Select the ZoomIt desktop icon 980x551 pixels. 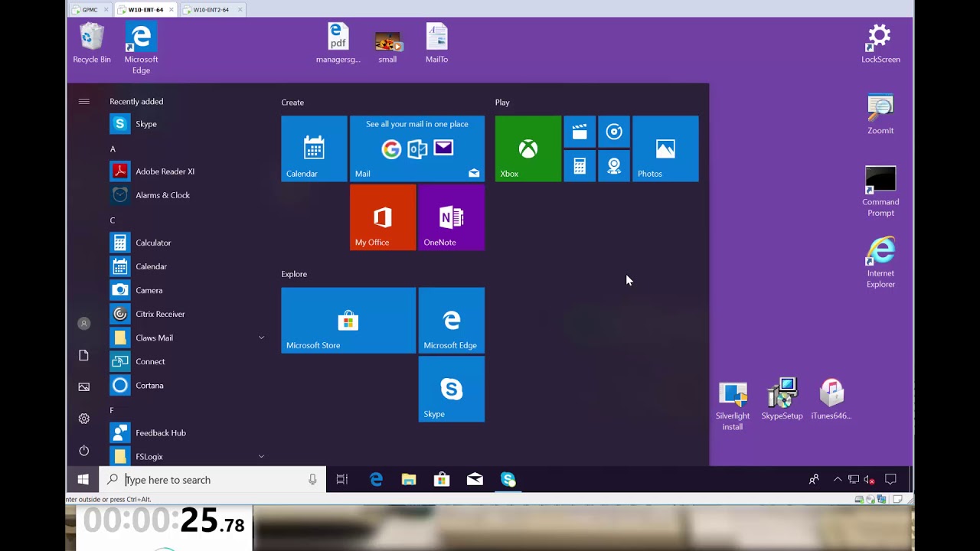click(x=880, y=115)
